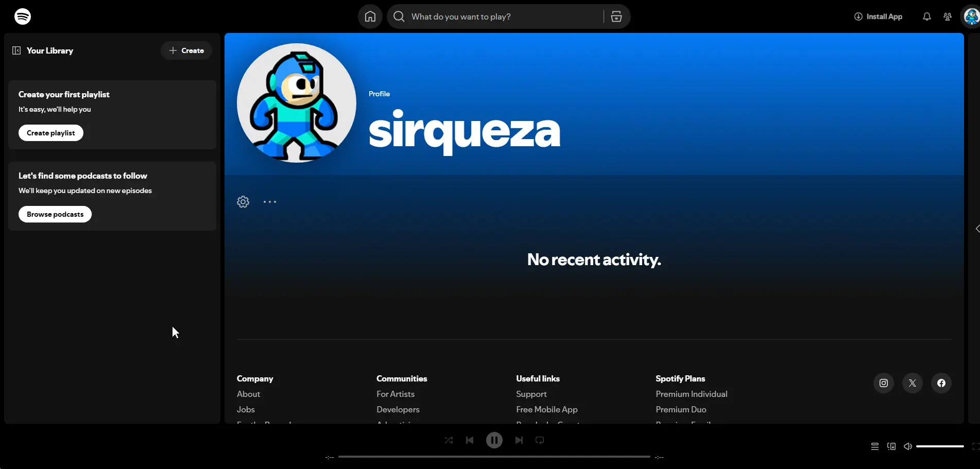Click the search input field
Screen dimensions: 980x469
click(505, 16)
